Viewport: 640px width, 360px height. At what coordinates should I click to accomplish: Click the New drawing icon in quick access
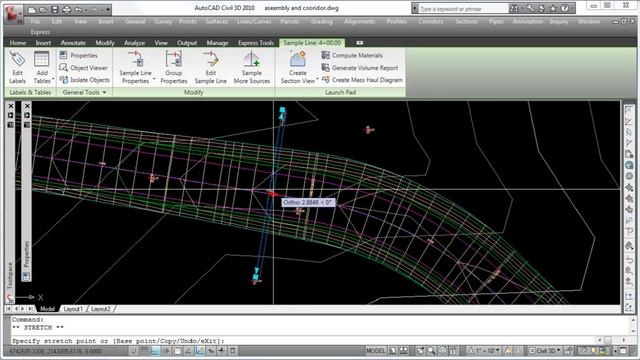(x=32, y=9)
